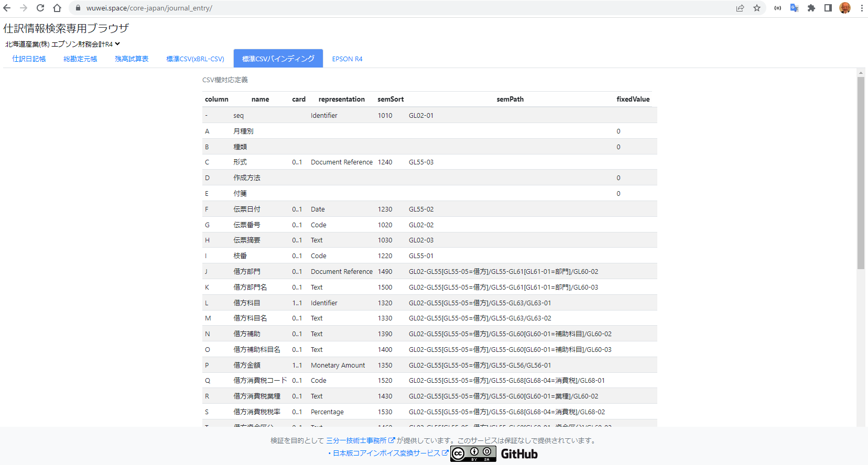Click the browser reload button
Viewport: 868px width, 465px height.
[x=40, y=8]
